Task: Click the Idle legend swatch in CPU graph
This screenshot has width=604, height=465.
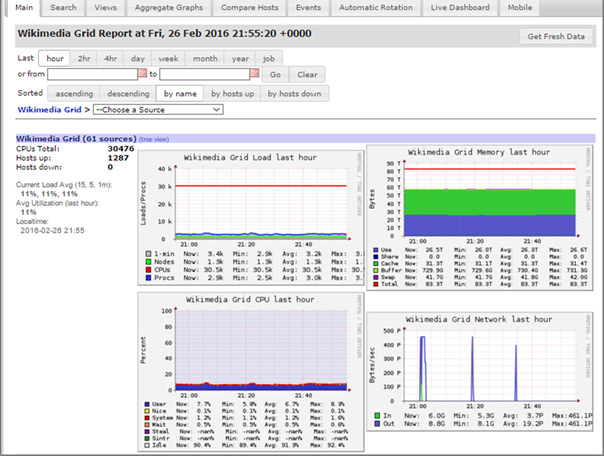Action: [147, 445]
